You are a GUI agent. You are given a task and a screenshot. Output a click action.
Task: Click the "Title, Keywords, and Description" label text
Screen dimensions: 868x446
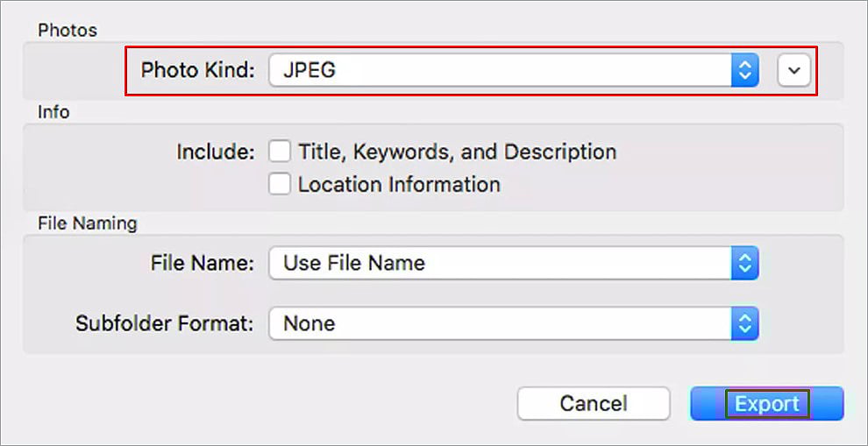pos(457,152)
